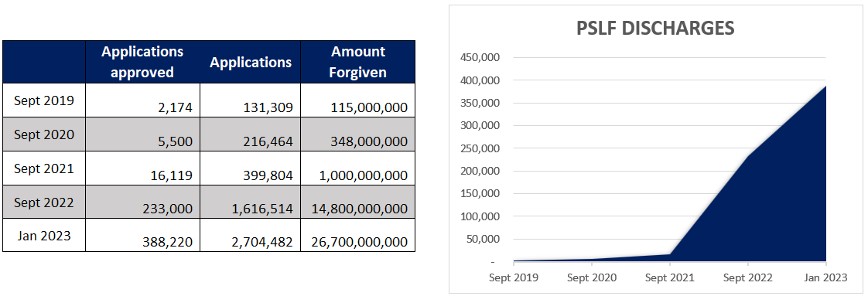This screenshot has width=868, height=296.
Task: Click the Jan 2023 chart axis label
Action: [826, 277]
